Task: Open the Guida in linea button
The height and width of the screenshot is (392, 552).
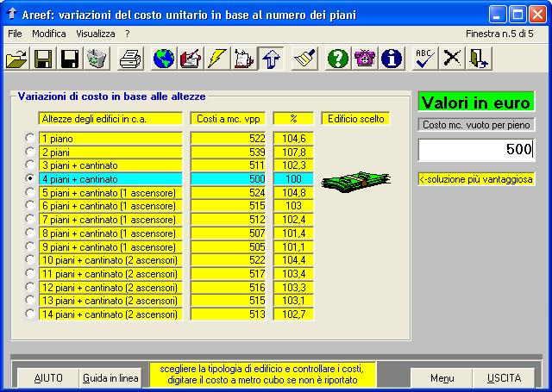Action: coord(110,378)
